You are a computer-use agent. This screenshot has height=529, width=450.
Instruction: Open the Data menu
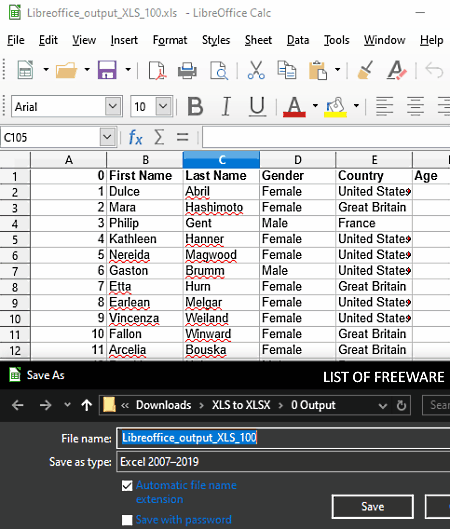[x=298, y=40]
